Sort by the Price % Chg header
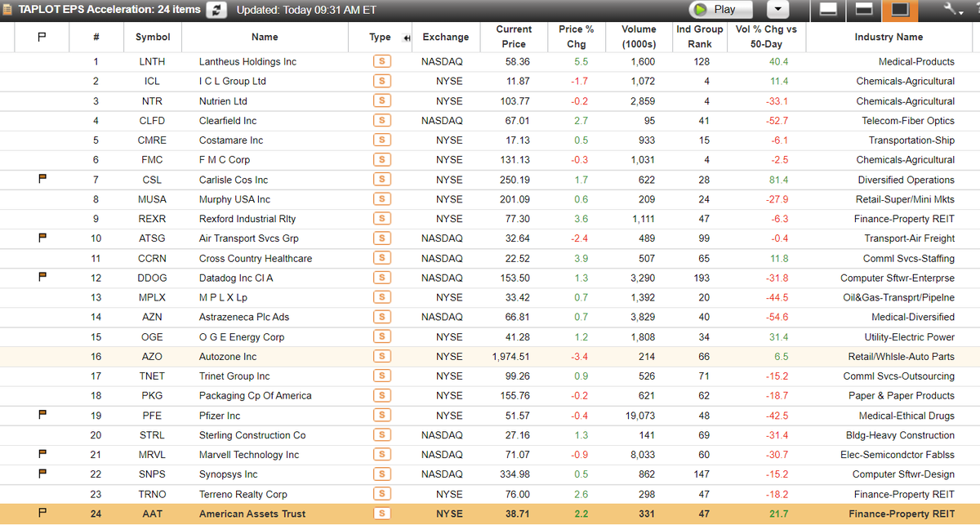Screen dimensions: 980x525 click(x=576, y=37)
